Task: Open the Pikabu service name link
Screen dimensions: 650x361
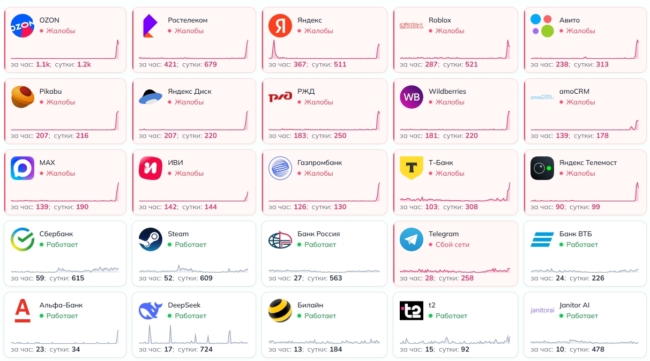Action: 50,91
